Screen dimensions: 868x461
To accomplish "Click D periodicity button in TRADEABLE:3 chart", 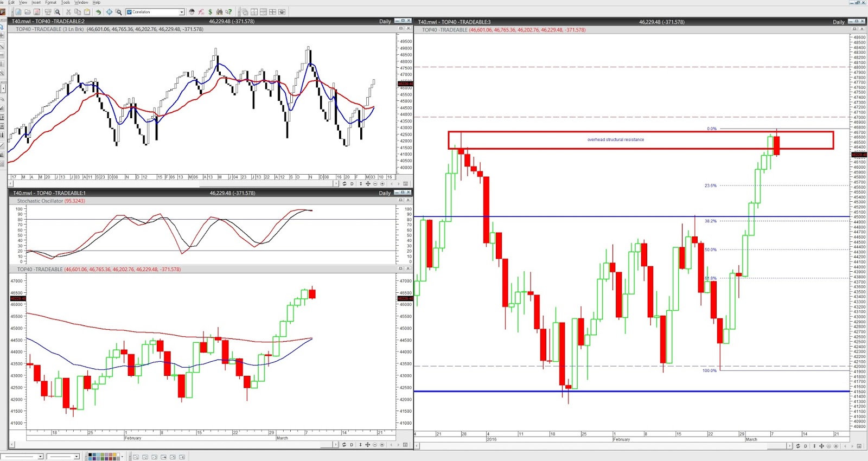I will [806, 446].
